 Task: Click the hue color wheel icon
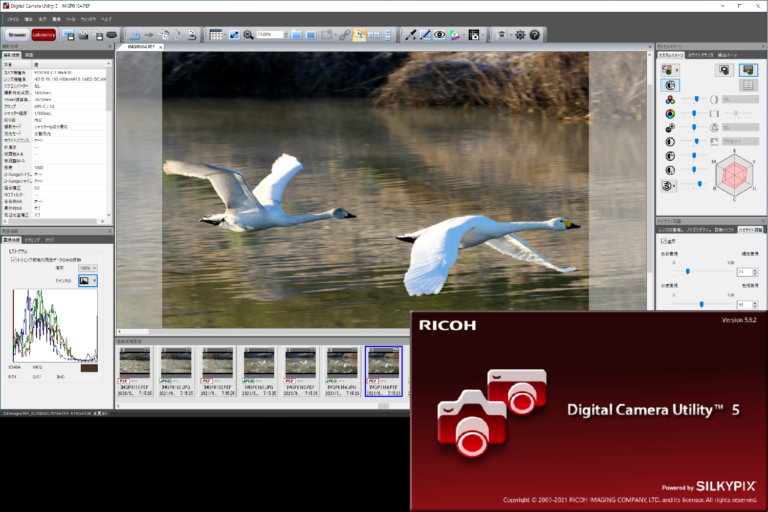click(x=670, y=114)
